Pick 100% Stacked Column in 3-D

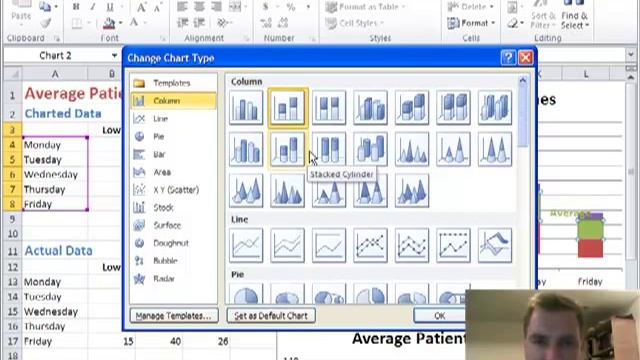[453, 107]
